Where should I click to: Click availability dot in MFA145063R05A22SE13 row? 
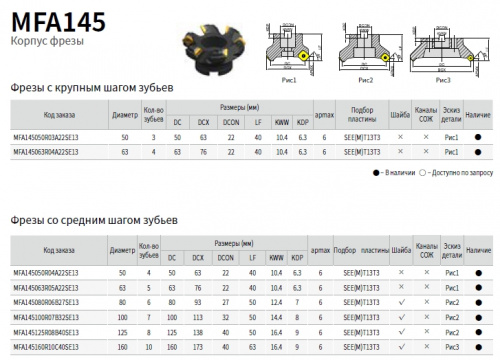point(479,288)
